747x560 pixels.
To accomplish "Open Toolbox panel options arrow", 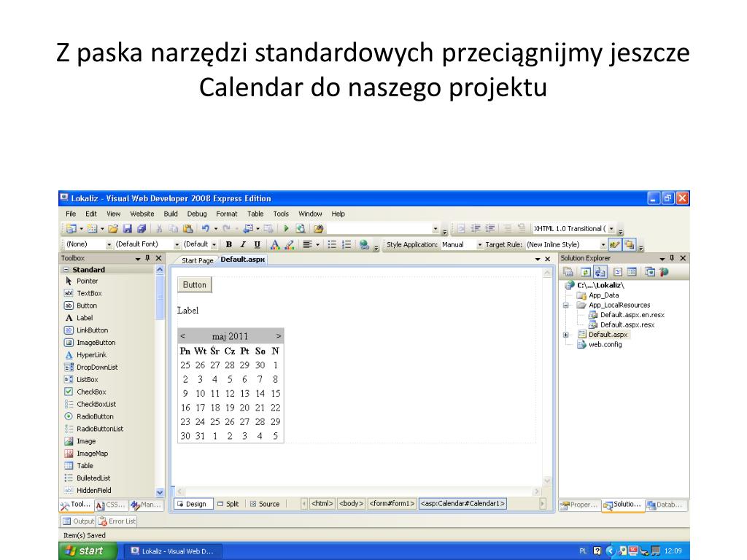I will point(138,259).
